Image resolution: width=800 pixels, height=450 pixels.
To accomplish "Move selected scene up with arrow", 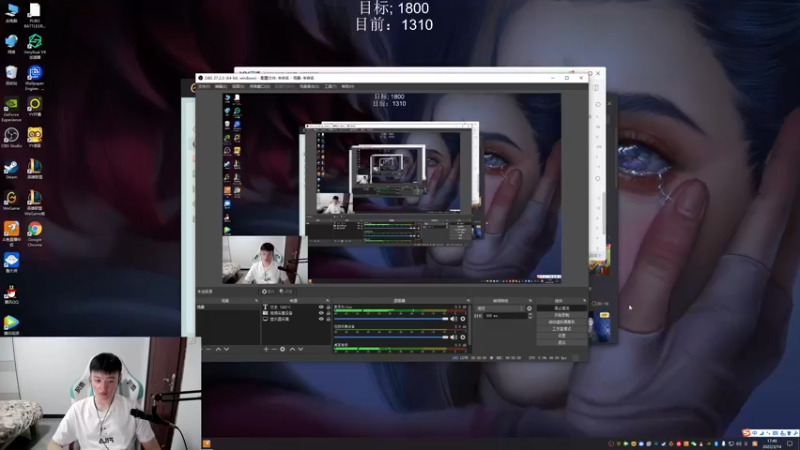I will pos(218,349).
